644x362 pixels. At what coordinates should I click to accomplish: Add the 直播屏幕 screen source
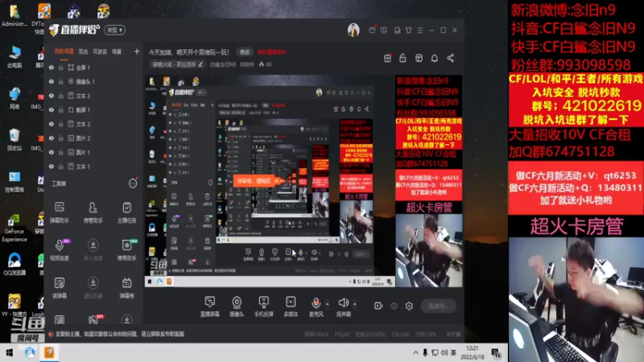click(210, 306)
